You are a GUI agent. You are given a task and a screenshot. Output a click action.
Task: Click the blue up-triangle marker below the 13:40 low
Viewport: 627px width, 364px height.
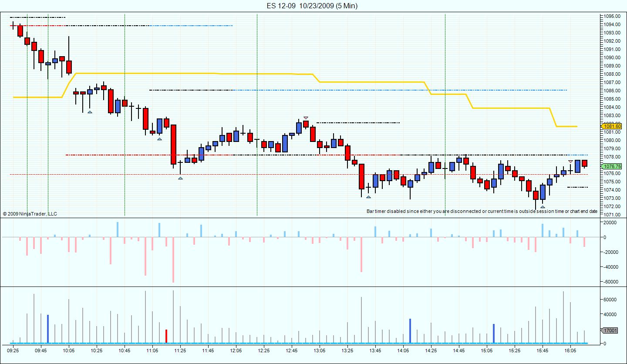pyautogui.click(x=368, y=197)
